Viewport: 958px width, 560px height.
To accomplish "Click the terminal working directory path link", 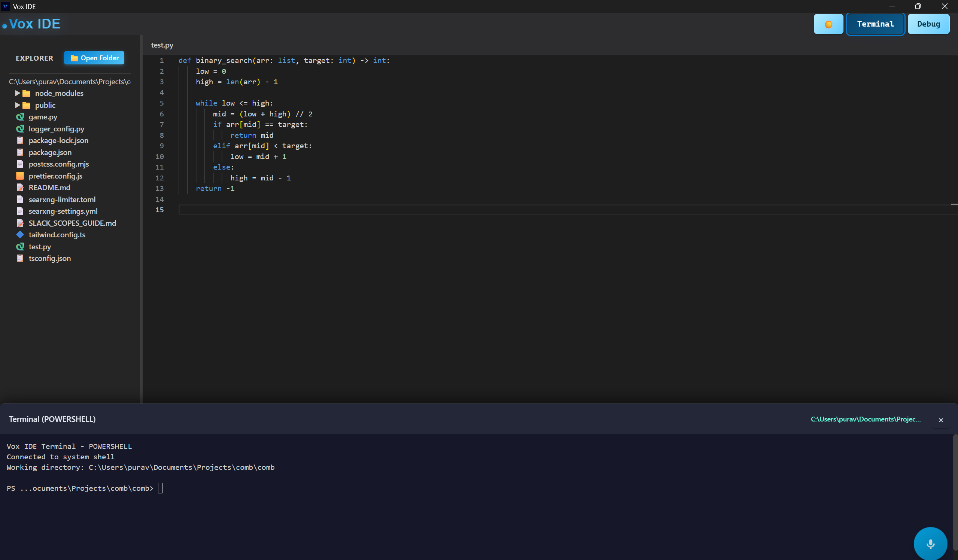I will click(865, 419).
